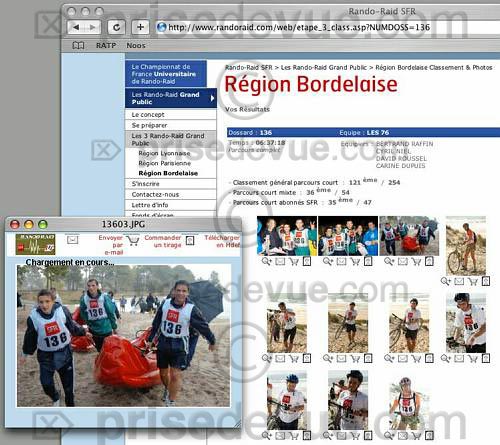Reload the page in Safari
This screenshot has width=500, height=445.
tap(116, 27)
